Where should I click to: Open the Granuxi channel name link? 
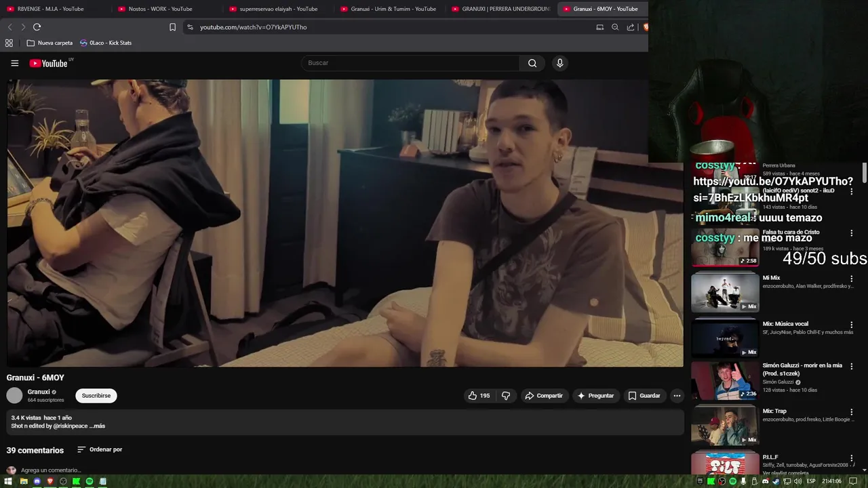click(39, 392)
